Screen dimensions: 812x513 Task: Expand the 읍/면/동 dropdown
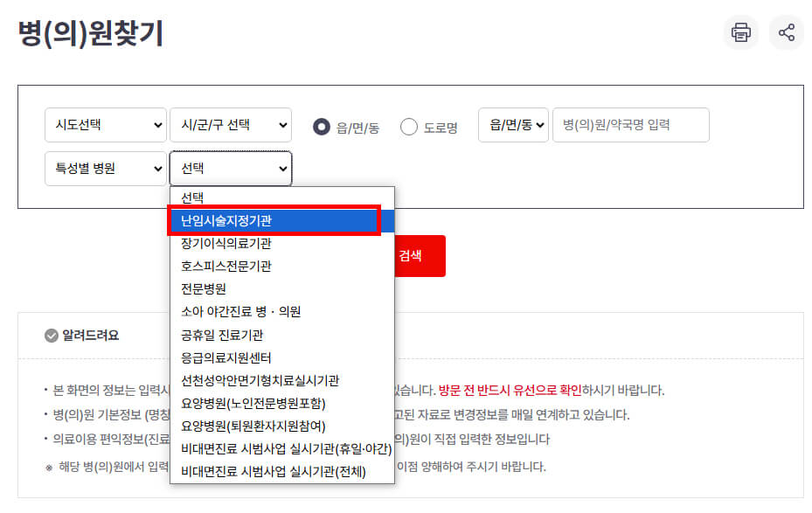click(x=513, y=125)
